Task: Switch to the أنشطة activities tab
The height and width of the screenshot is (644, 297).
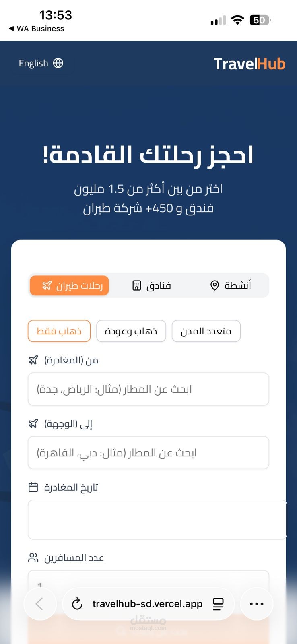Action: 231,286
